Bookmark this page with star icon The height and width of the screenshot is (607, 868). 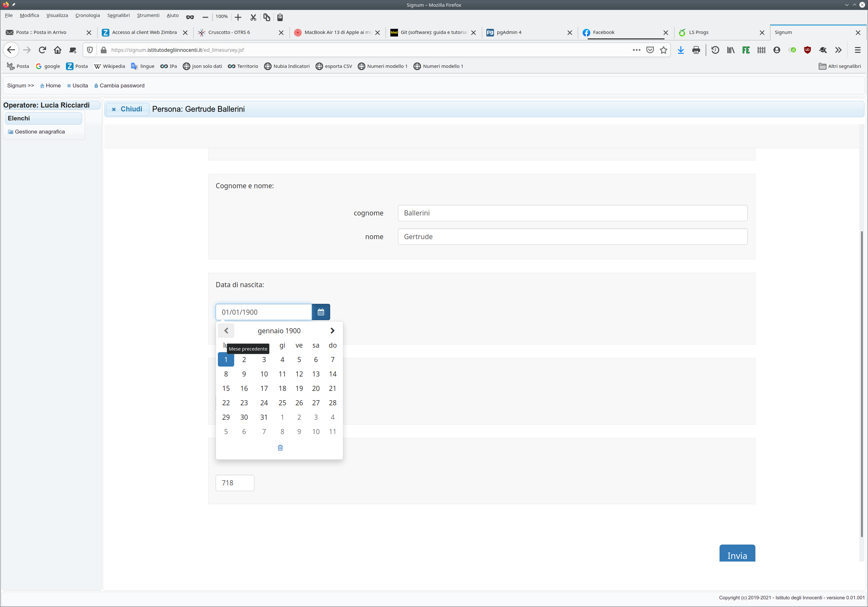[x=664, y=50]
